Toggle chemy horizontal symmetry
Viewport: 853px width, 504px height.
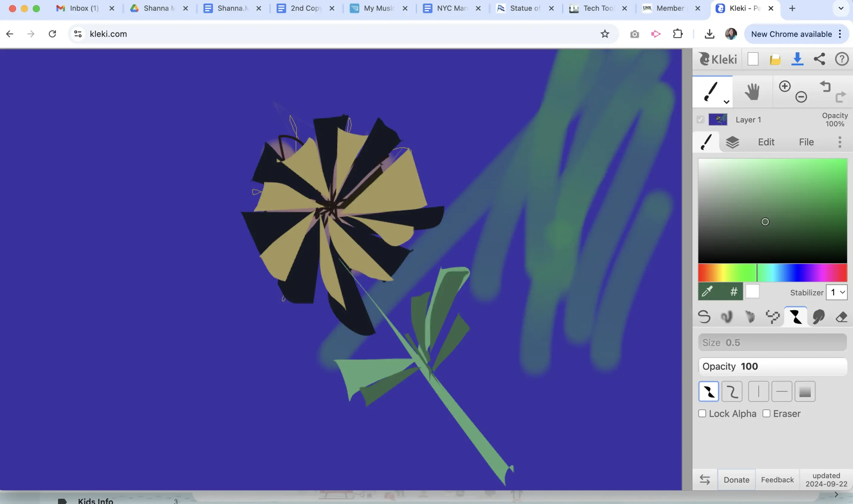pyautogui.click(x=782, y=391)
